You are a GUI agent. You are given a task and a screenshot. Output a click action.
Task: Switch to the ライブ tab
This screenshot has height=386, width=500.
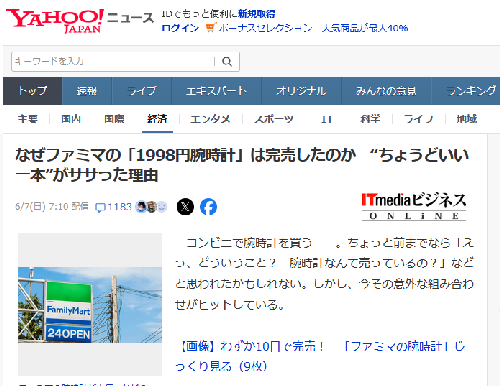(x=142, y=91)
